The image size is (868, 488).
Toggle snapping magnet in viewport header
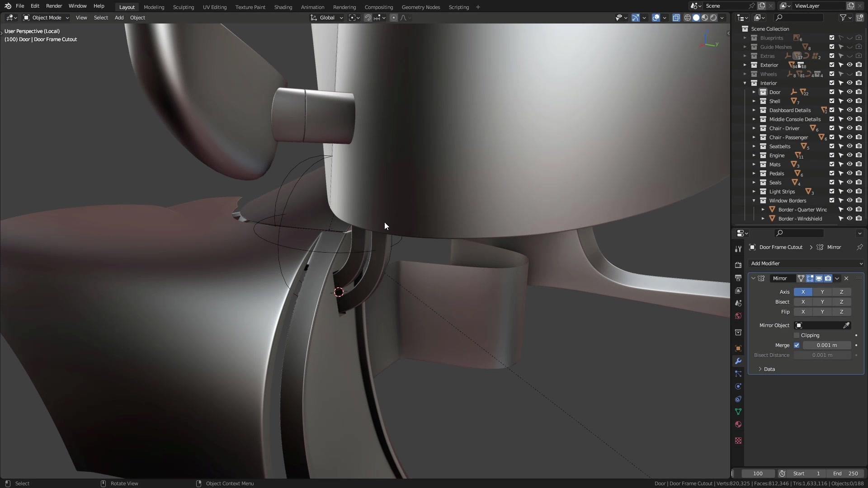tap(368, 18)
